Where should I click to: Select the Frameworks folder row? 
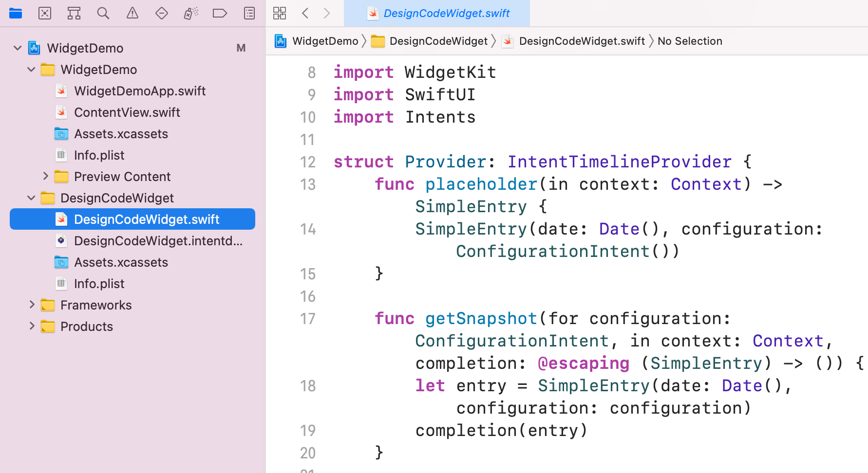click(x=132, y=305)
